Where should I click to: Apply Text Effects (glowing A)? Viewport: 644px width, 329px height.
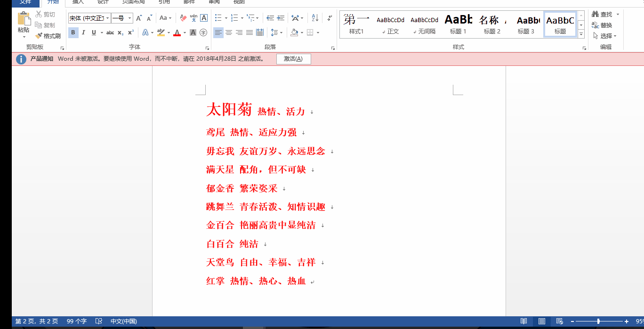pos(145,32)
